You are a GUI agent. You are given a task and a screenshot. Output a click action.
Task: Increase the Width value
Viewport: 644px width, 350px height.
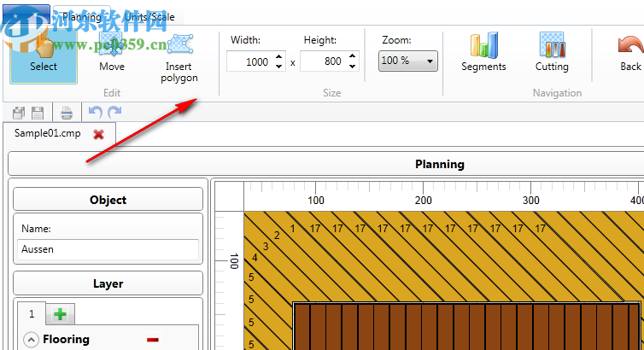(x=279, y=56)
